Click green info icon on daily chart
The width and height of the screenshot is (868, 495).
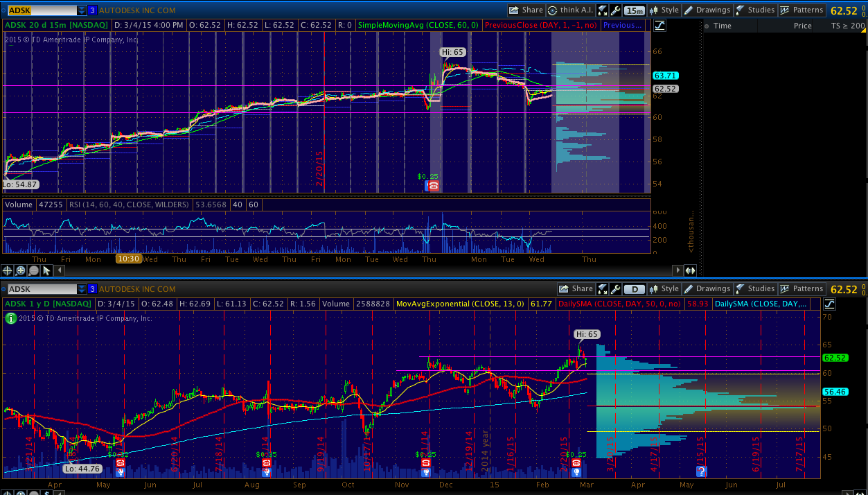11,318
